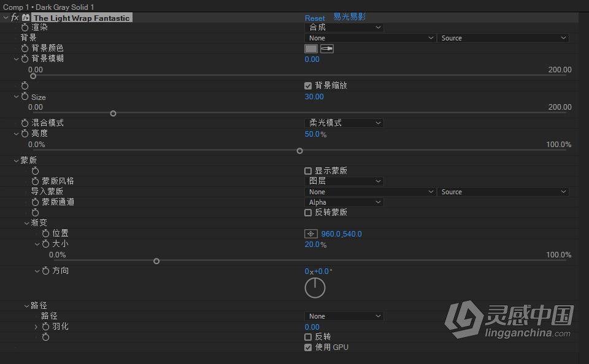
Task: Click the 大小 value 20.0
Action: pyautogui.click(x=312, y=245)
